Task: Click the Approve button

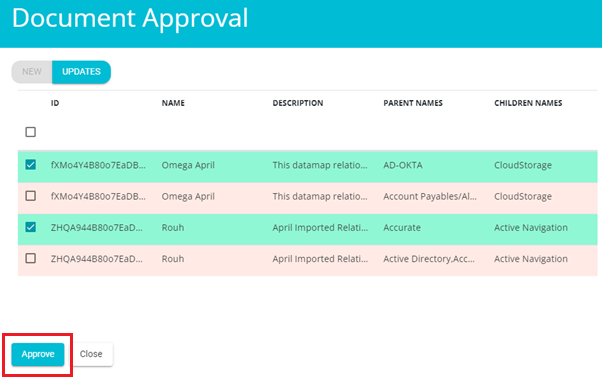Action: point(38,354)
